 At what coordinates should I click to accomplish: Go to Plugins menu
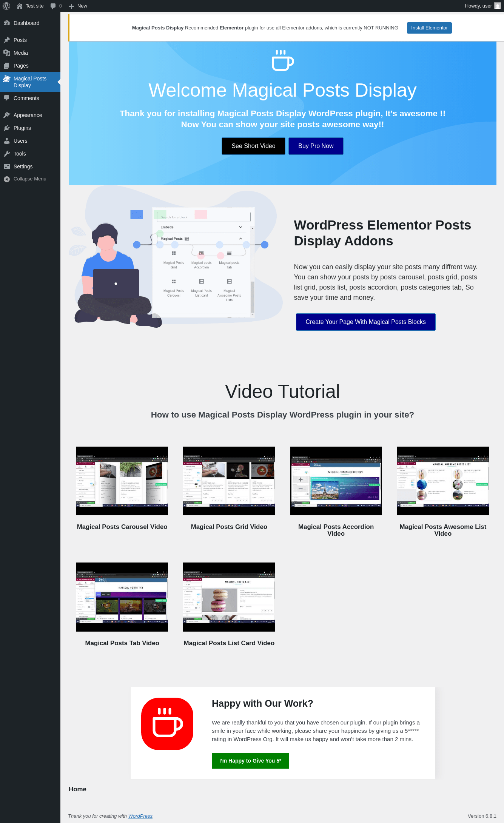coord(30,128)
